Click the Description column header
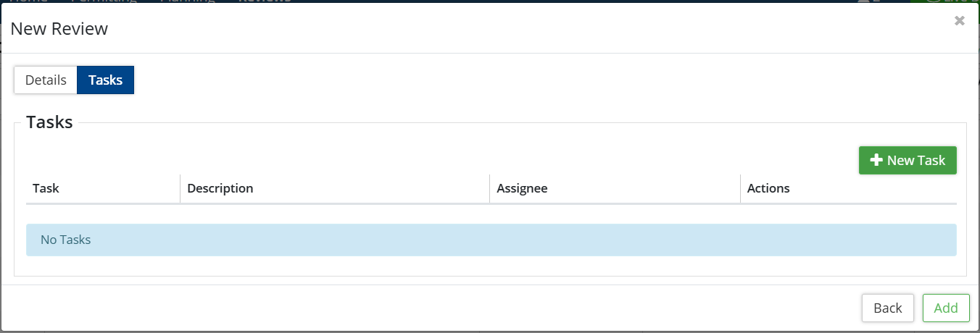 pos(220,188)
